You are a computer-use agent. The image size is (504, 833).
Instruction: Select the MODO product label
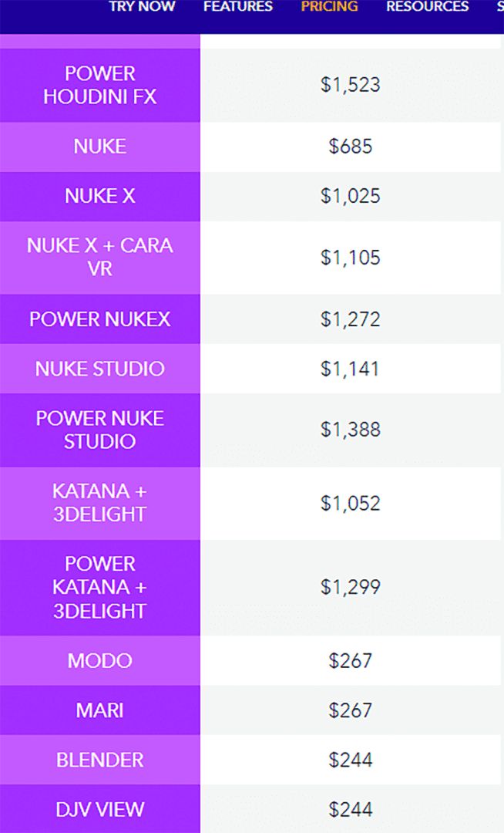tap(100, 661)
